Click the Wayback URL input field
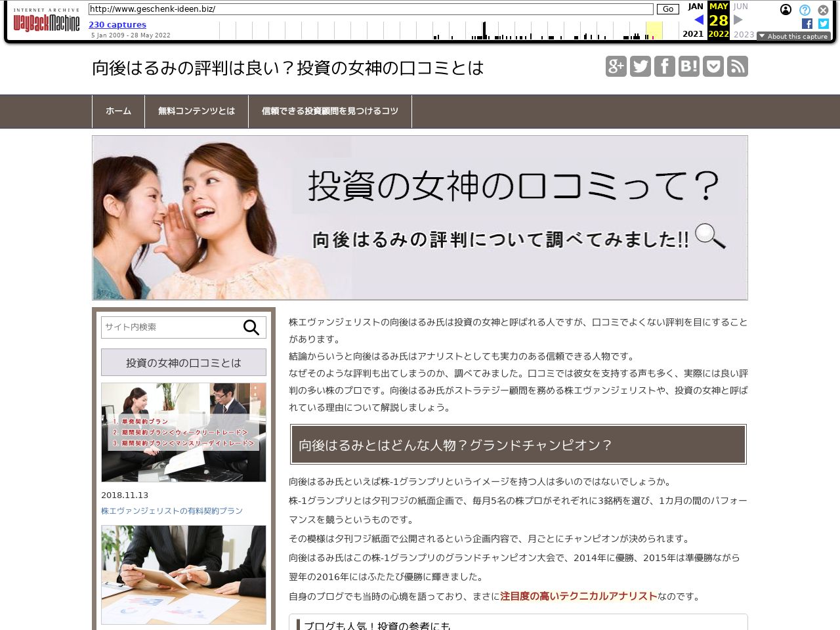Viewport: 840px width, 630px height. [x=371, y=9]
